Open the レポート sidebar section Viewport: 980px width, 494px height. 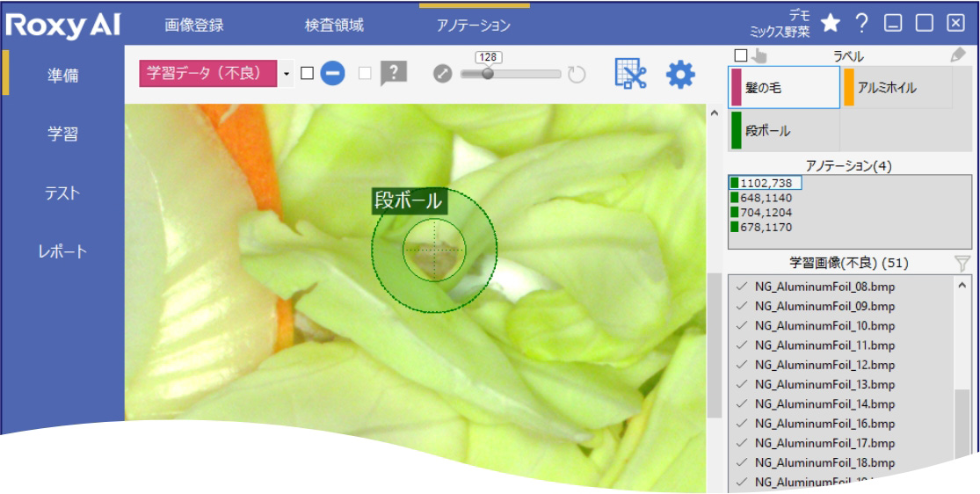pyautogui.click(x=63, y=251)
